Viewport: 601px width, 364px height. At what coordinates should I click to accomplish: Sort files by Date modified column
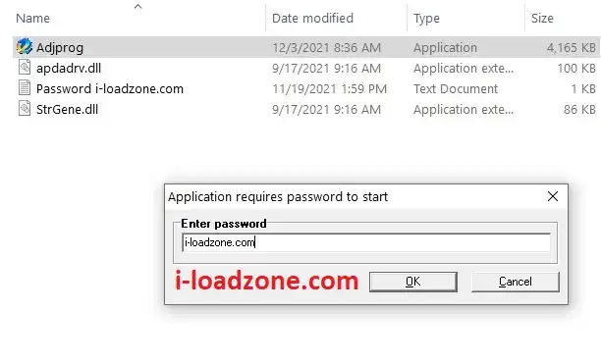click(312, 18)
